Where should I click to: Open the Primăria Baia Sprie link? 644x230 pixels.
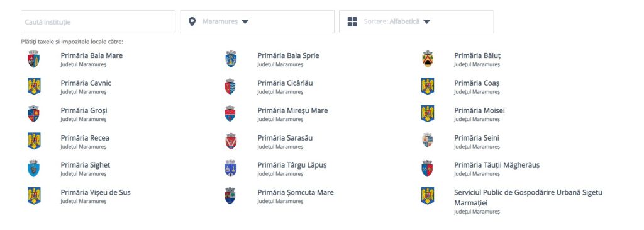click(x=288, y=55)
